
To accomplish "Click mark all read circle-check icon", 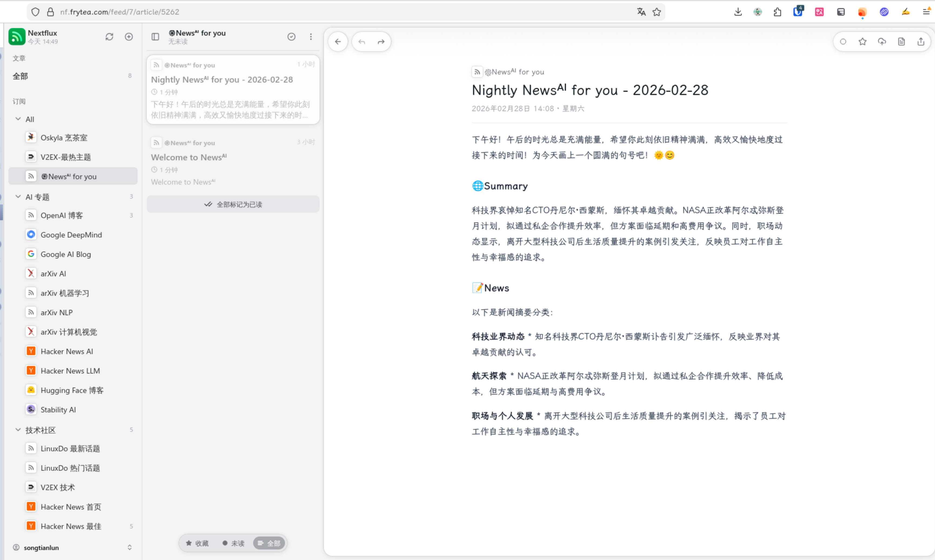I will tap(291, 37).
